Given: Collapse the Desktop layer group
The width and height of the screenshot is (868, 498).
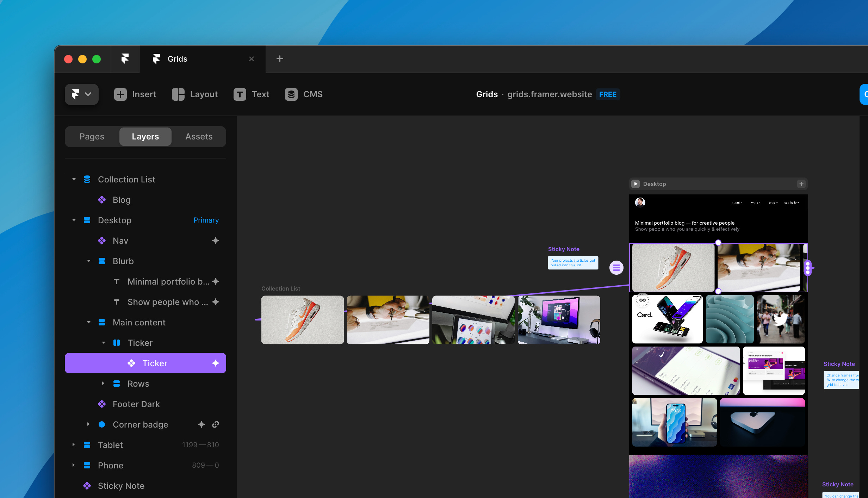Looking at the screenshot, I should 74,220.
